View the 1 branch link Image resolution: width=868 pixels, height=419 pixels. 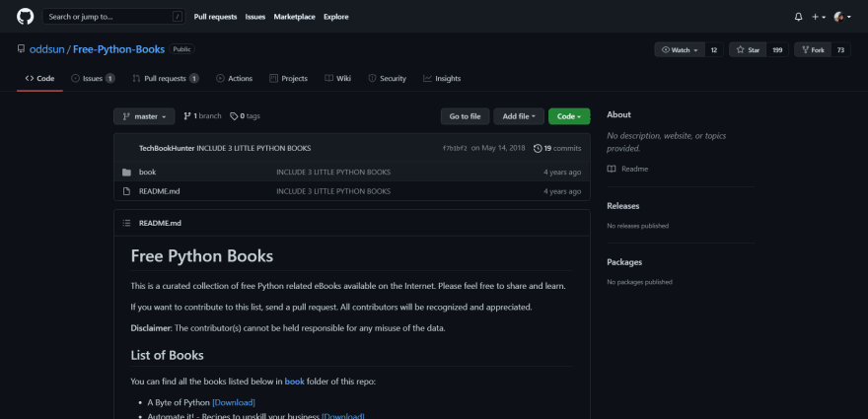pyautogui.click(x=202, y=116)
